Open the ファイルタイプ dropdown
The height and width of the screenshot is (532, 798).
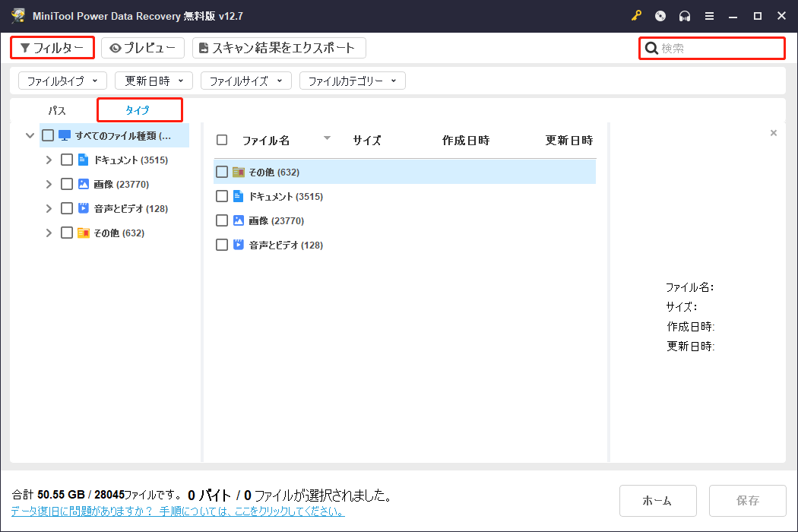point(62,80)
